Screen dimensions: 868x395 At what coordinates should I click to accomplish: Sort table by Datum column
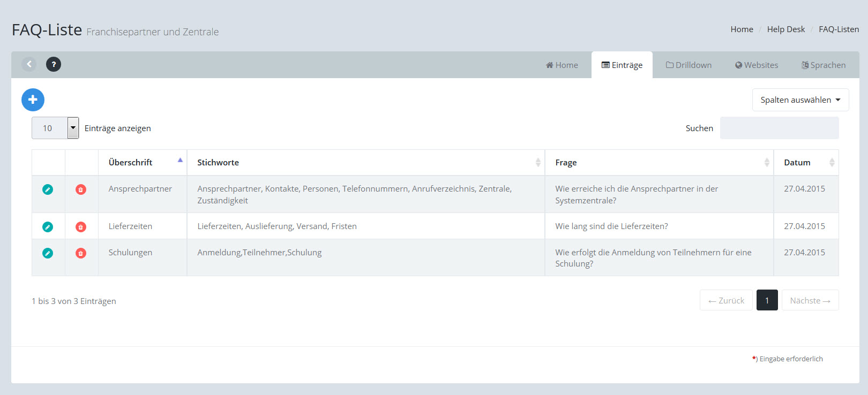point(805,163)
